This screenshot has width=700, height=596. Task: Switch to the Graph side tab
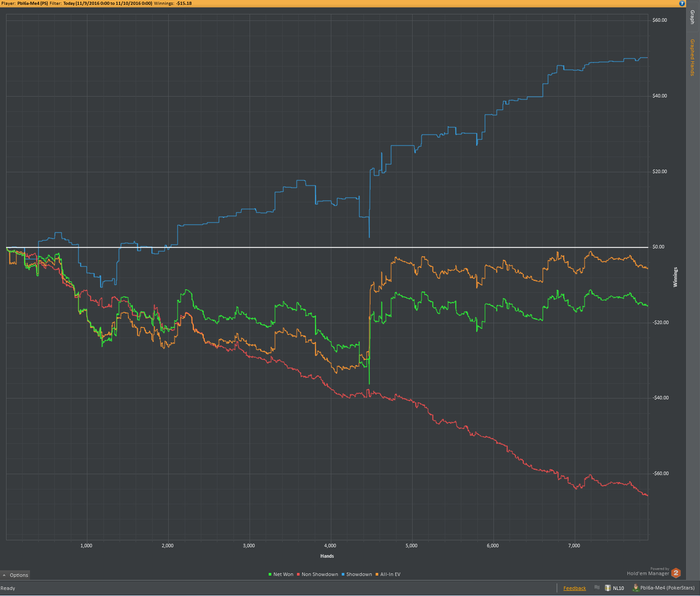coord(692,18)
